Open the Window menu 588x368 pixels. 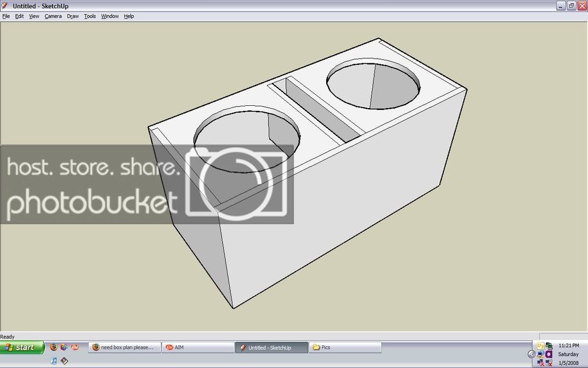(x=110, y=16)
